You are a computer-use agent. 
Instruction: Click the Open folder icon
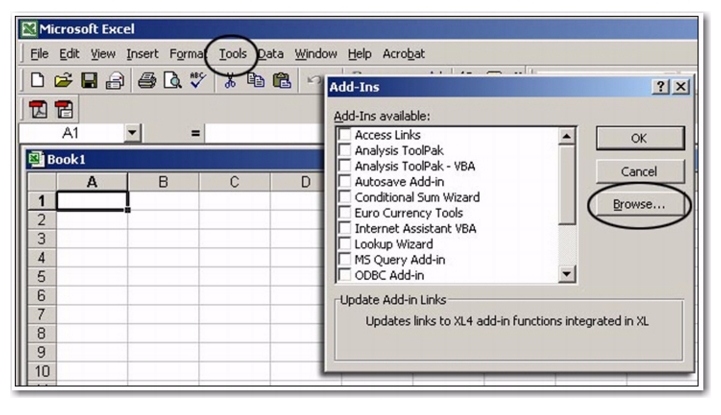tap(63, 80)
